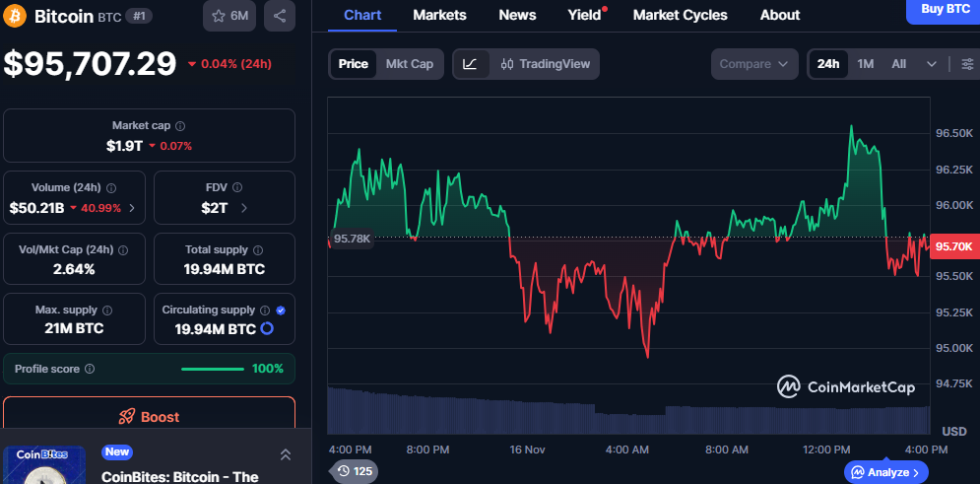Image resolution: width=980 pixels, height=484 pixels.
Task: Click the Bitcoin logo icon
Action: tap(16, 16)
